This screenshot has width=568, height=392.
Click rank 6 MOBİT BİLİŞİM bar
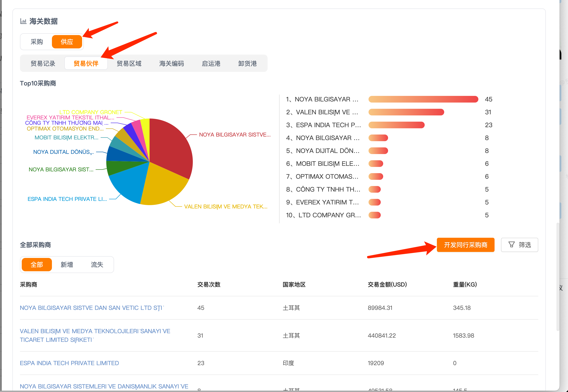coord(376,164)
